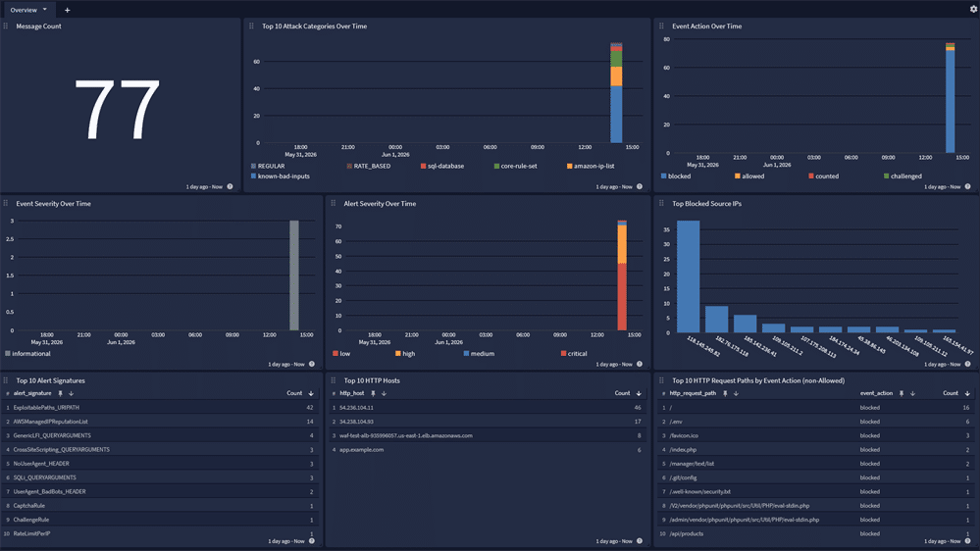Select the /manager/text/list path row

tap(816, 464)
